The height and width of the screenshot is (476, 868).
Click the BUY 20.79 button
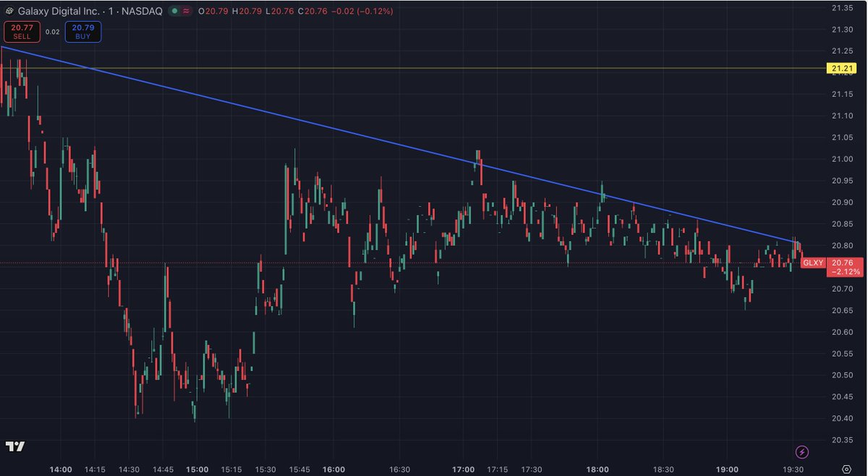82,31
